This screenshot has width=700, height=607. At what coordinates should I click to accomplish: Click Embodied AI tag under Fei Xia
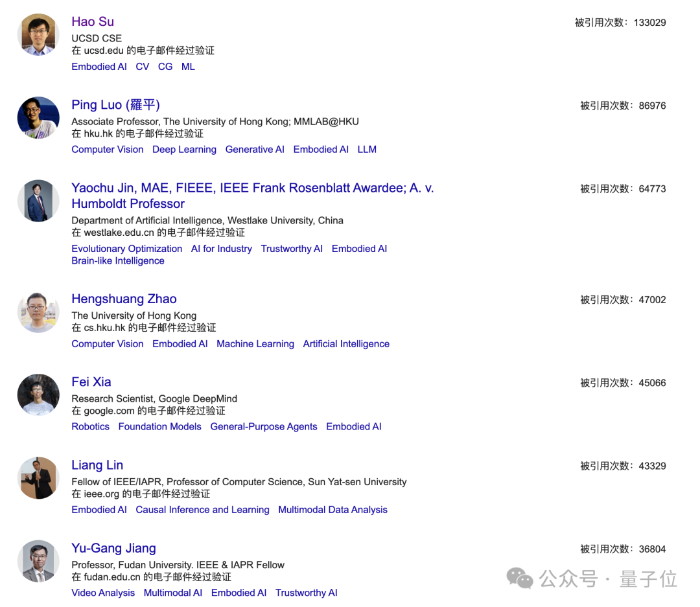click(x=354, y=427)
